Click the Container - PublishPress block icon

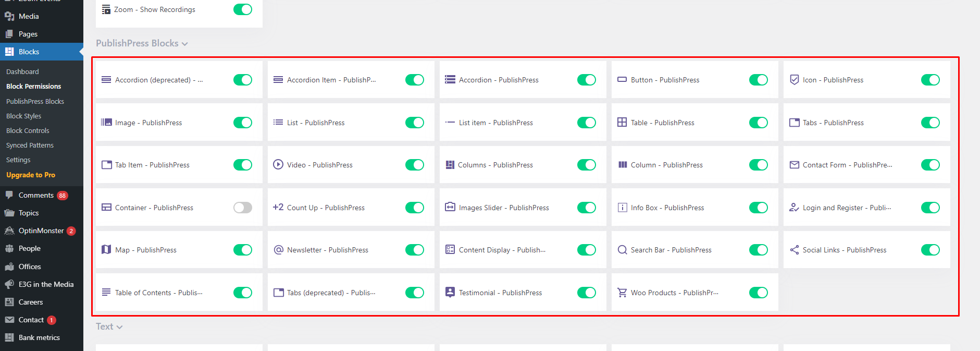tap(106, 207)
